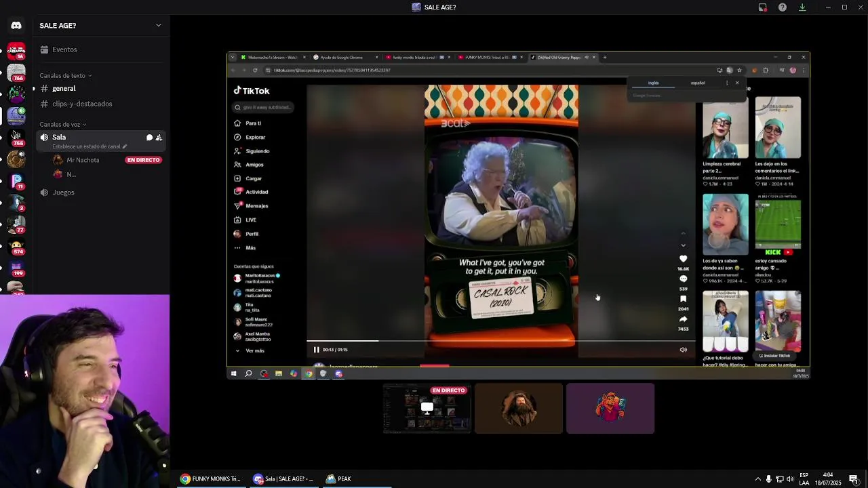868x488 pixels.
Task: Collapse Canales de voz category
Action: coord(63,125)
